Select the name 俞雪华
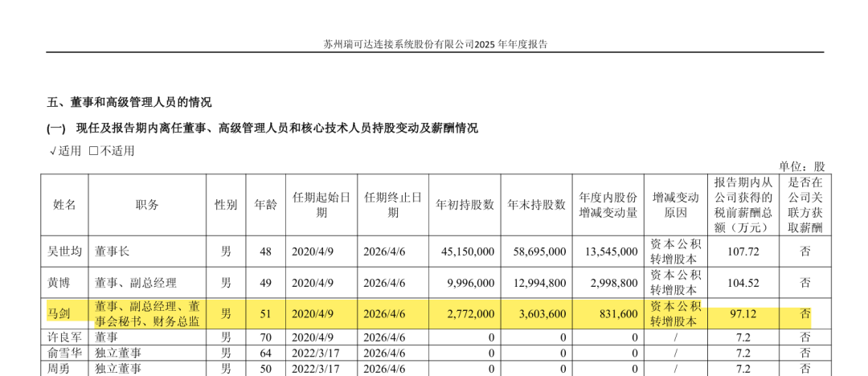Screen dimensions: 868x376 (x=64, y=353)
